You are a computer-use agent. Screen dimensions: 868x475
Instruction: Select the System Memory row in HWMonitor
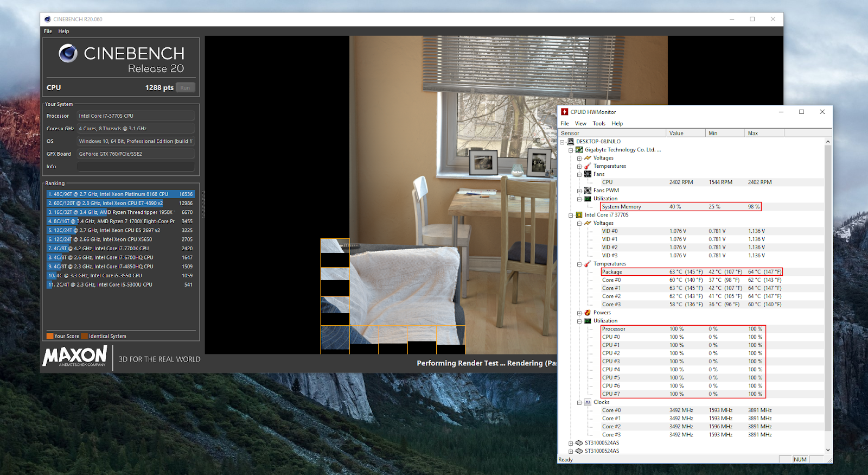point(681,207)
